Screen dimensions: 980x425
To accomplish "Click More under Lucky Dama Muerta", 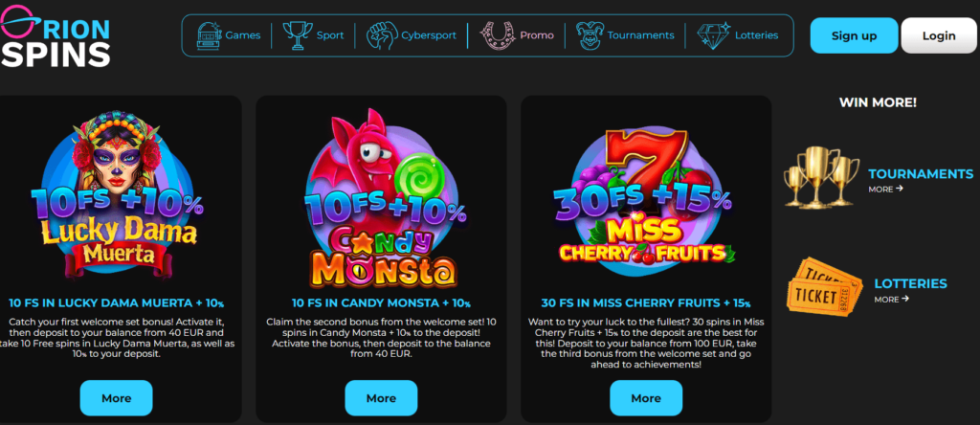I will point(116,398).
